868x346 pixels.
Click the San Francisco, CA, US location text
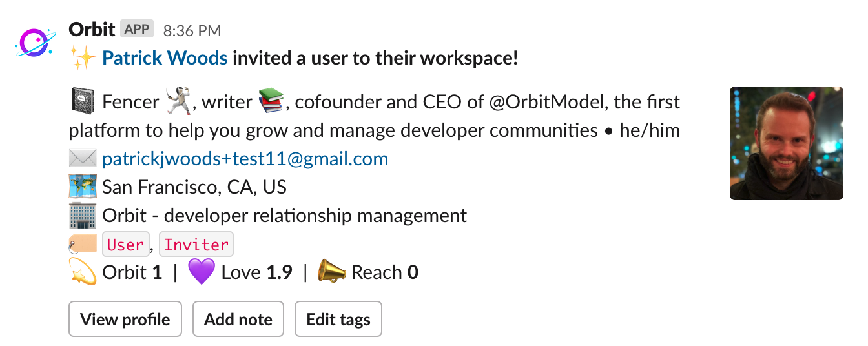coord(194,187)
